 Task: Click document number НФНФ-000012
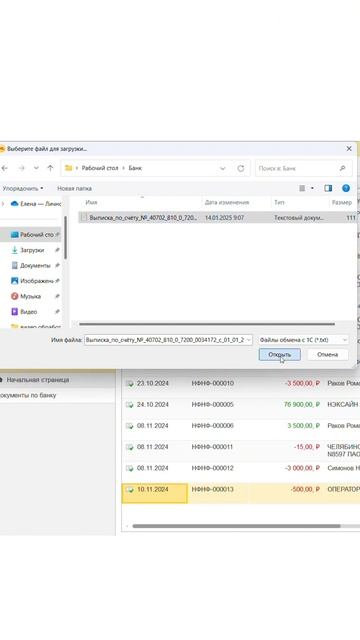click(213, 468)
